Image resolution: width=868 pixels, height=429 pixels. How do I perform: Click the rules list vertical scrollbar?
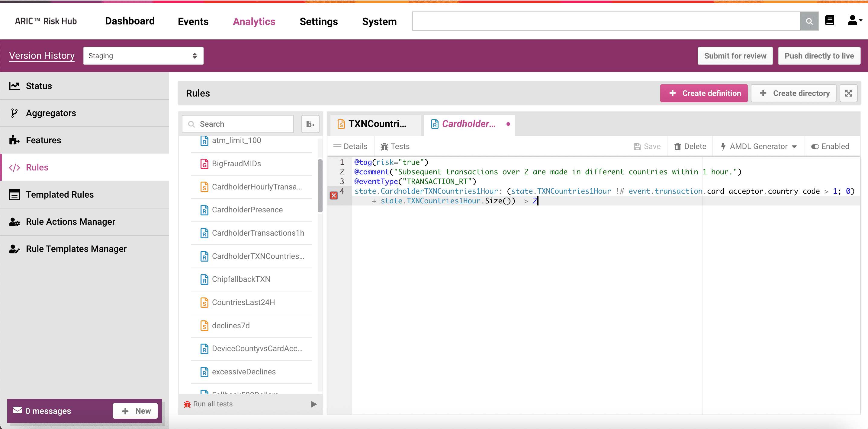coord(320,186)
